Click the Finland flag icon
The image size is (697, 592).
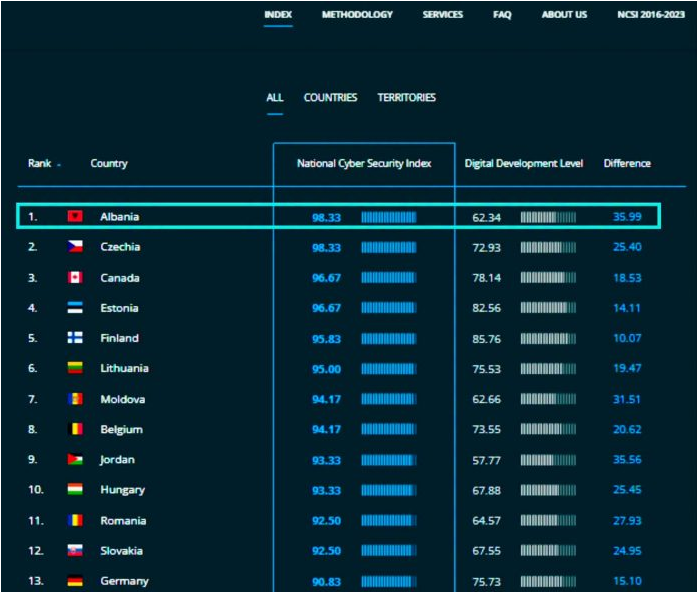pos(75,338)
